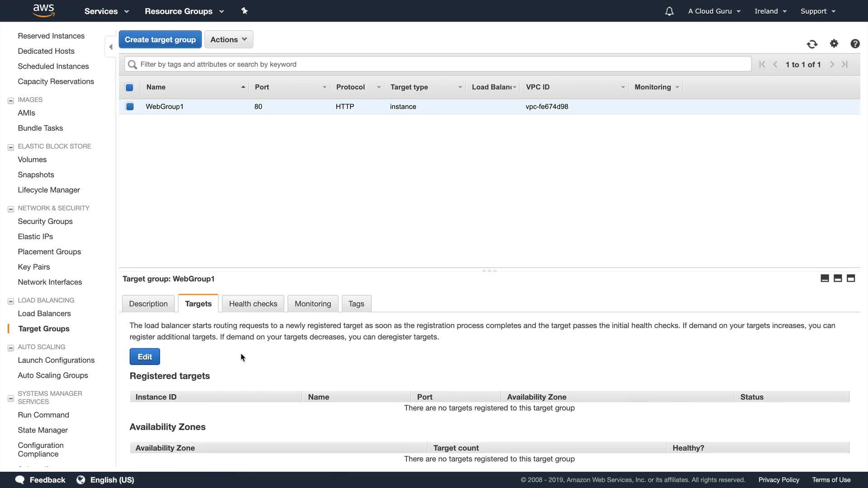Toggle the select-all checkbox in table header

pos(129,87)
